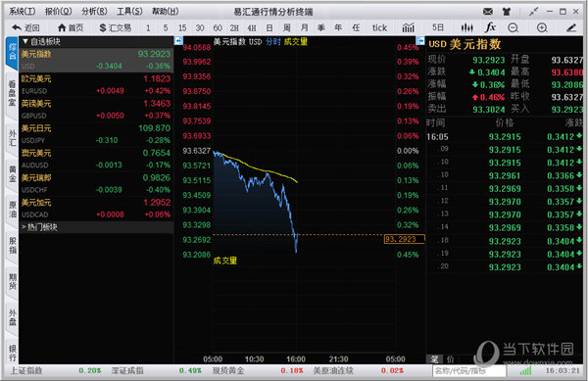This screenshot has width=588, height=381.
Task: Select the 综合 sidebar tab
Action: point(13,52)
